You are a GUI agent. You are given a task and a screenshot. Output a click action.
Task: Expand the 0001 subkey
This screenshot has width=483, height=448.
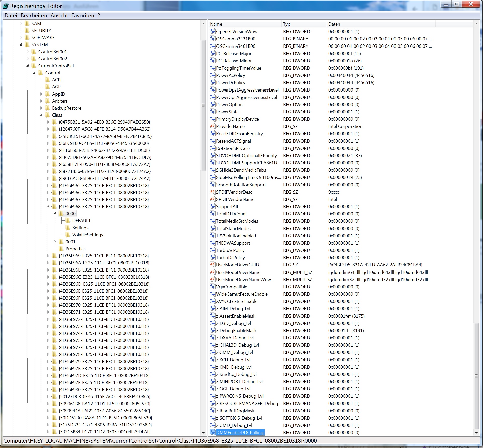[x=55, y=242]
